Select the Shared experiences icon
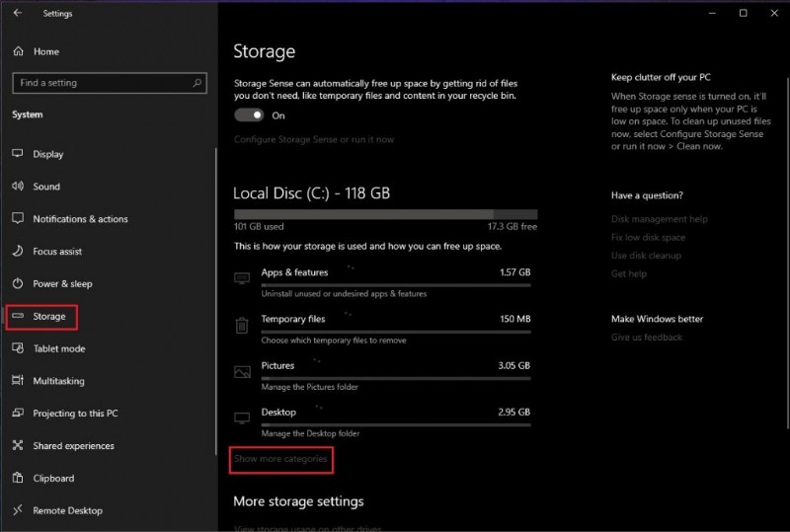This screenshot has width=790, height=532. click(18, 445)
